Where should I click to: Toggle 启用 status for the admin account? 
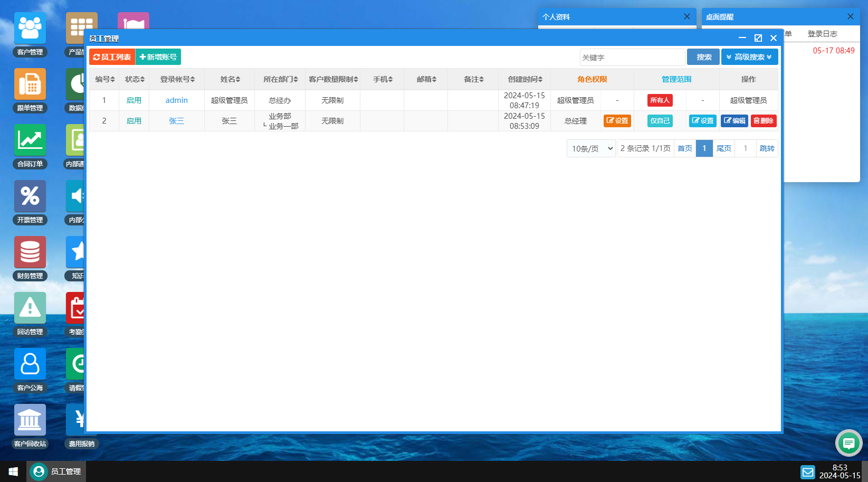(134, 100)
